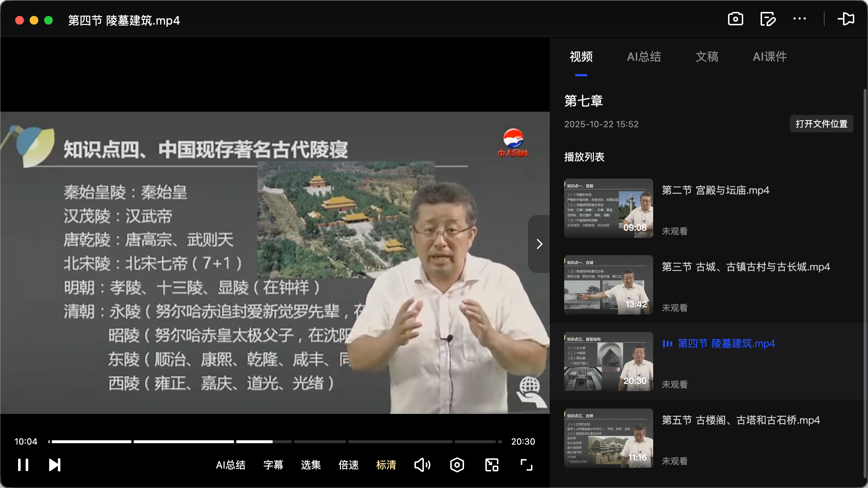The image size is (868, 488).
Task: Open more options via the ellipsis icon
Action: pyautogui.click(x=800, y=19)
